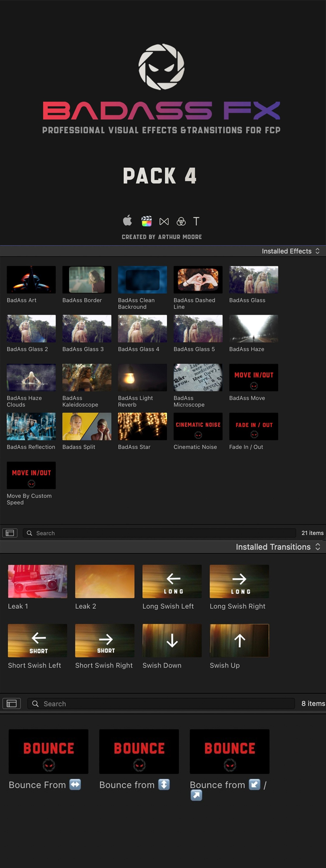326x868 pixels.
Task: Click the up-down arrow emoji icon
Action: [x=164, y=785]
